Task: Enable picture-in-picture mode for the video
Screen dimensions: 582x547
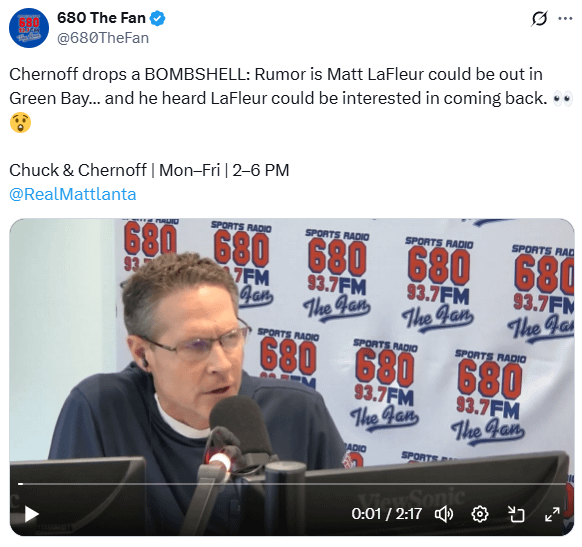Action: tap(516, 514)
